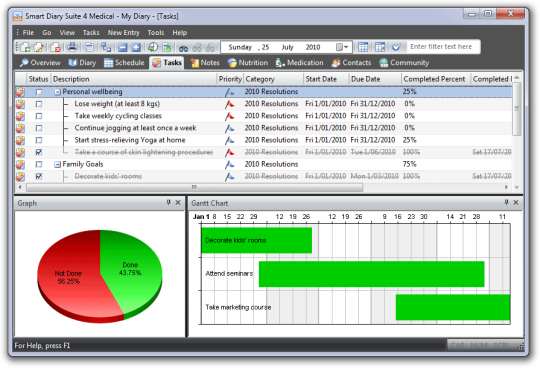Collapse the Personal wellbeing task group

point(58,92)
